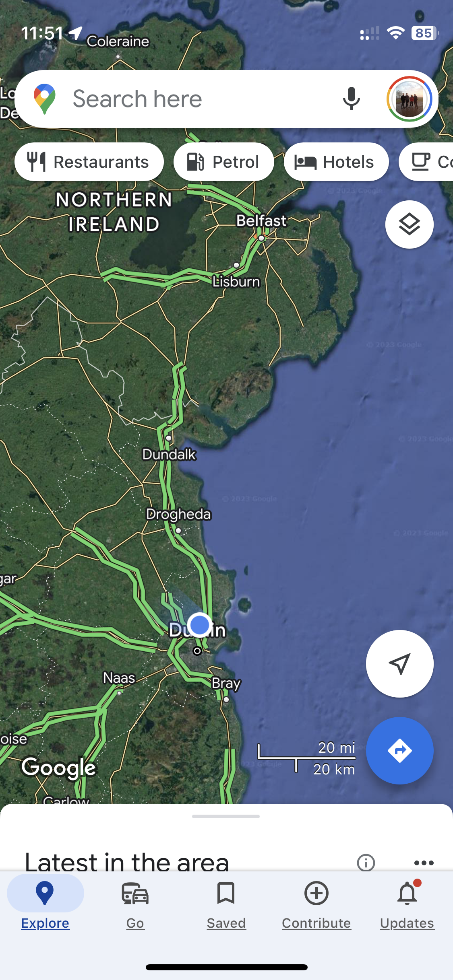Expand the bottom sheet drag handle
This screenshot has height=980, width=453.
[226, 816]
